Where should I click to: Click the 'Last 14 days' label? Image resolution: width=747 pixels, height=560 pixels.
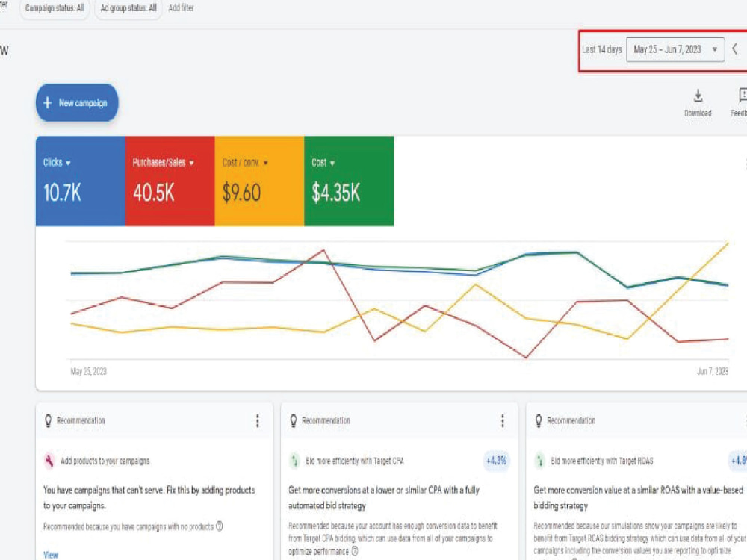coord(601,49)
